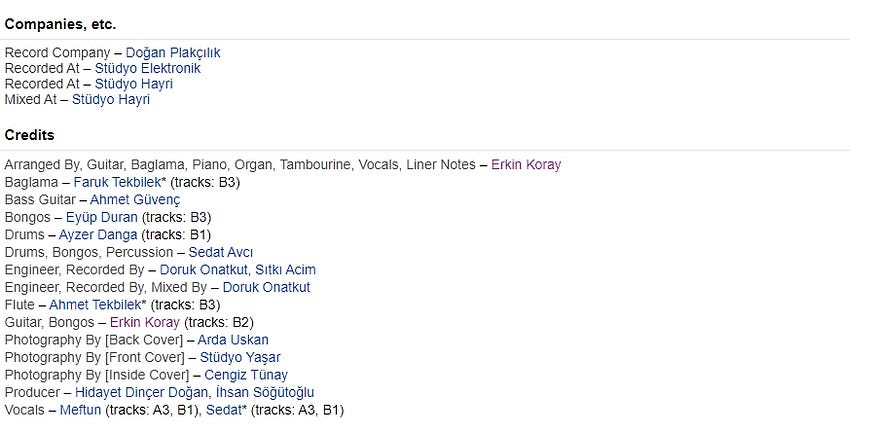Screen dimensions: 875x428
Task: Open the Ahmet Güvenç bass guitar credit
Action: (135, 200)
